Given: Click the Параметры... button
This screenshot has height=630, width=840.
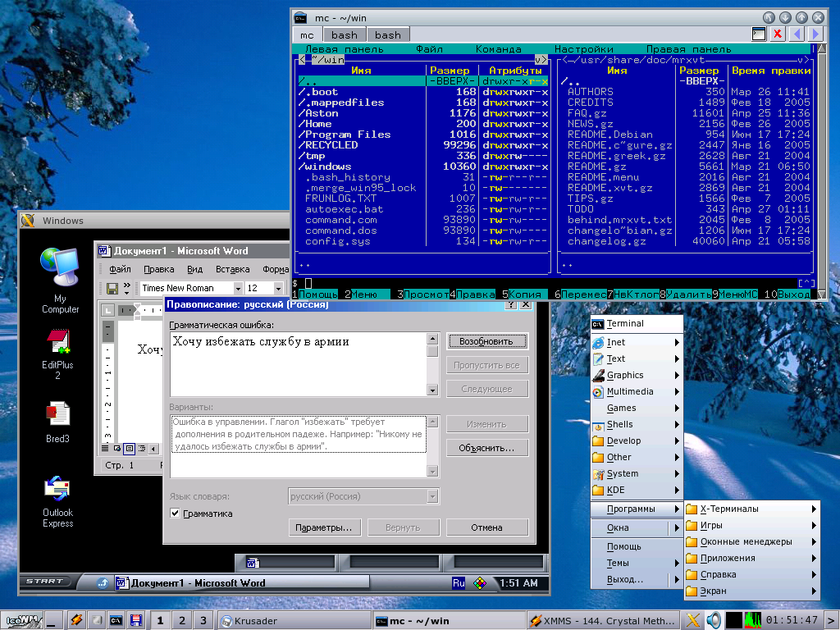Looking at the screenshot, I should tap(324, 527).
